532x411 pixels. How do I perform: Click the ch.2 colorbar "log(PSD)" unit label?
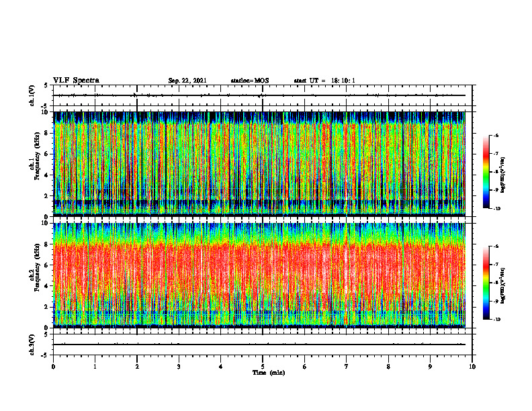tap(504, 285)
